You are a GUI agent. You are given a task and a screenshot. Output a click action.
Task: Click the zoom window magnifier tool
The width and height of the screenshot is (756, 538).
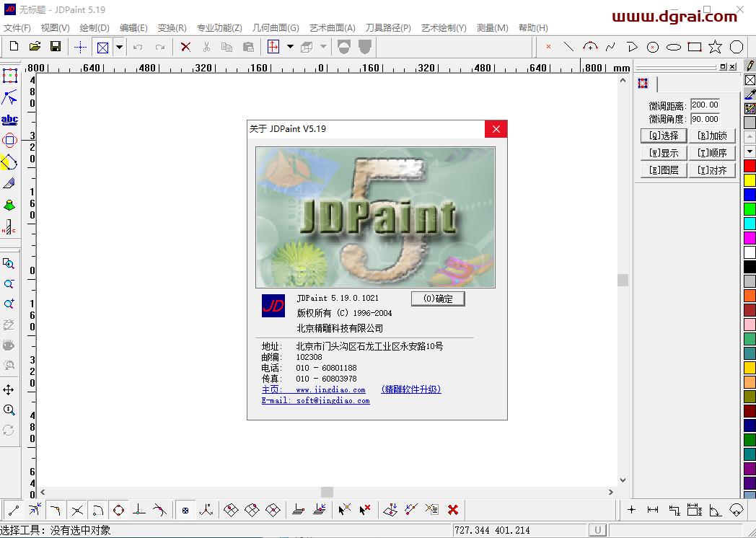pos(9,263)
